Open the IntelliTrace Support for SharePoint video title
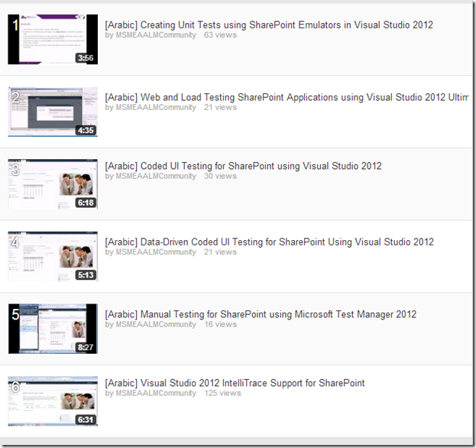 pyautogui.click(x=235, y=383)
